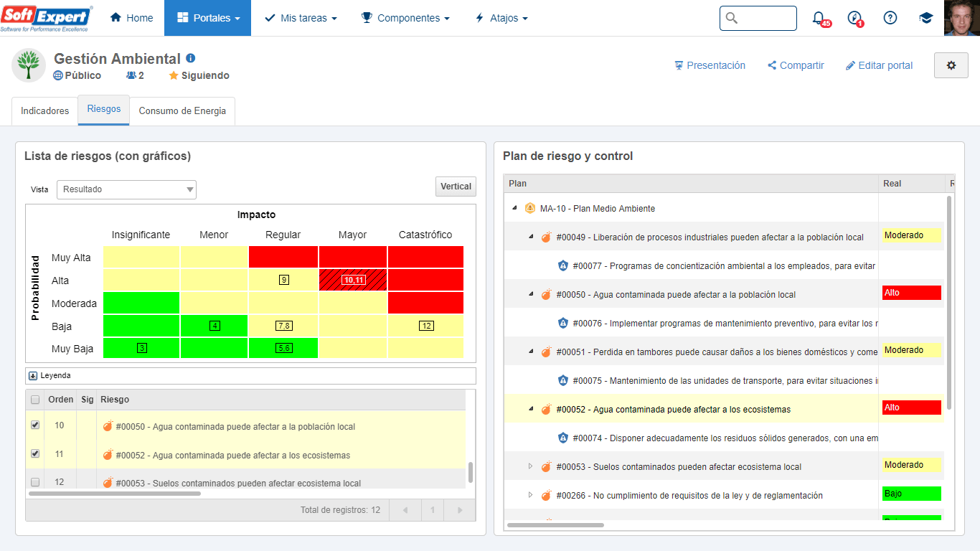Viewport: 980px width, 551px height.
Task: Check the checkbox for risk order 12
Action: [35, 482]
